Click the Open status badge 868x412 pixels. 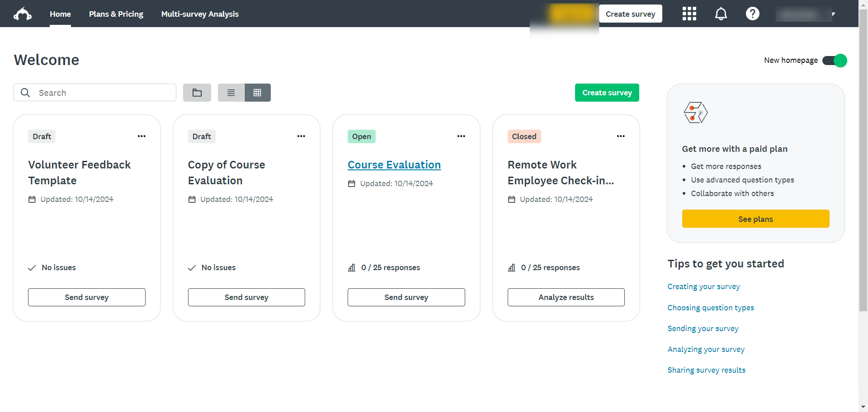[x=362, y=136]
